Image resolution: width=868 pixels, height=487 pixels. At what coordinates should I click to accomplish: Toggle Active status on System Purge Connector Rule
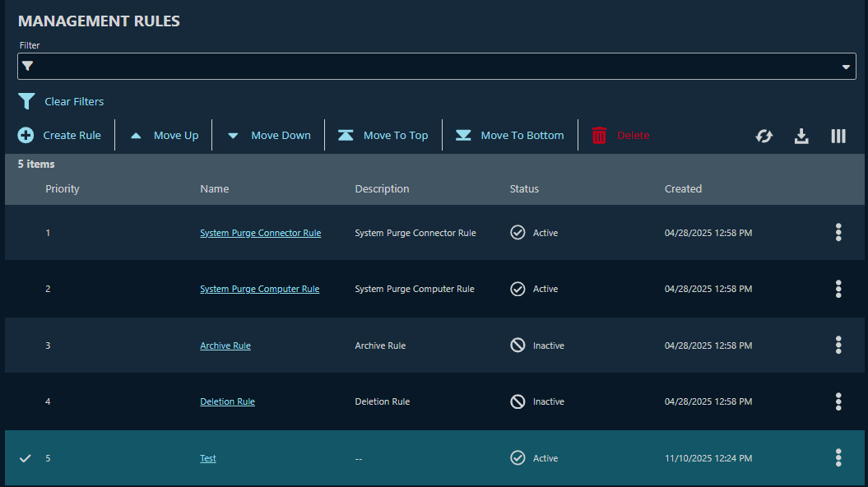pyautogui.click(x=518, y=232)
